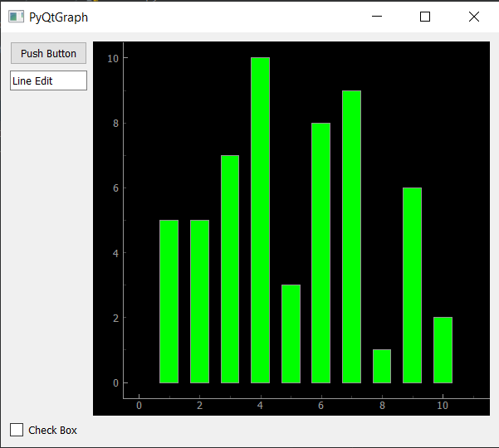Close the PyQtGraph window
499x448 pixels.
point(474,17)
